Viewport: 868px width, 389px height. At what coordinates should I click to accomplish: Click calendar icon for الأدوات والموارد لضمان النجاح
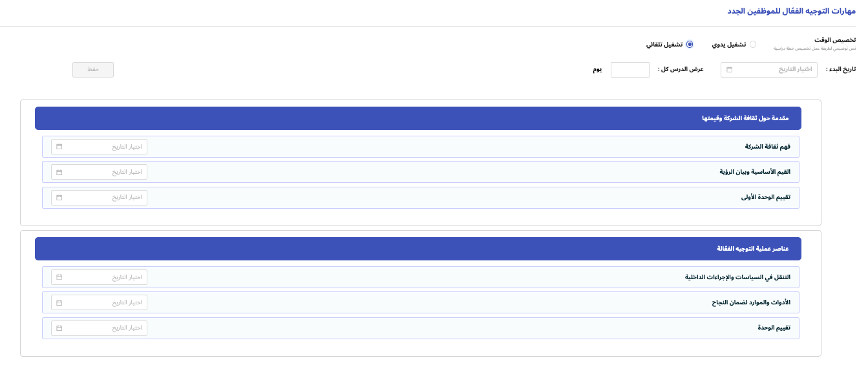pos(59,303)
